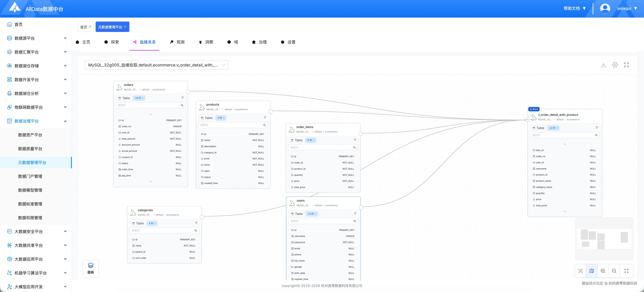Filter columns in v_order_detail_with_product table
The image size is (644, 292).
click(x=597, y=128)
